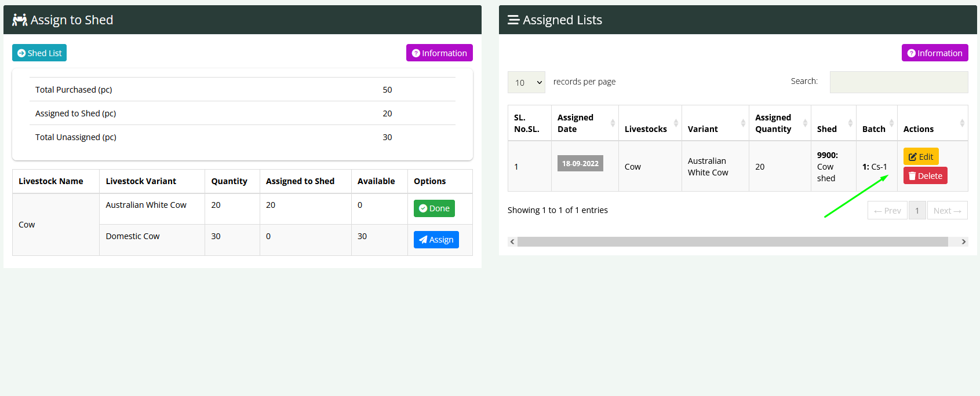980x396 pixels.
Task: Open Information in Assign to Shed panel
Action: pos(439,53)
